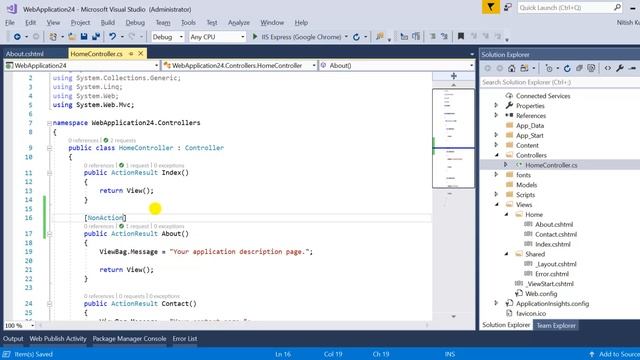Toggle a bookmark on the current line

pyautogui.click(x=461, y=37)
